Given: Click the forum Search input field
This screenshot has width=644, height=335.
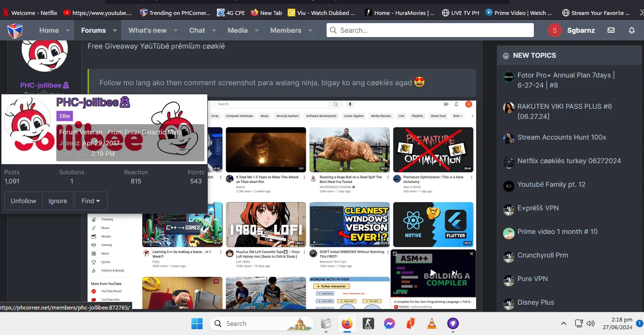Looking at the screenshot, I should 430,30.
